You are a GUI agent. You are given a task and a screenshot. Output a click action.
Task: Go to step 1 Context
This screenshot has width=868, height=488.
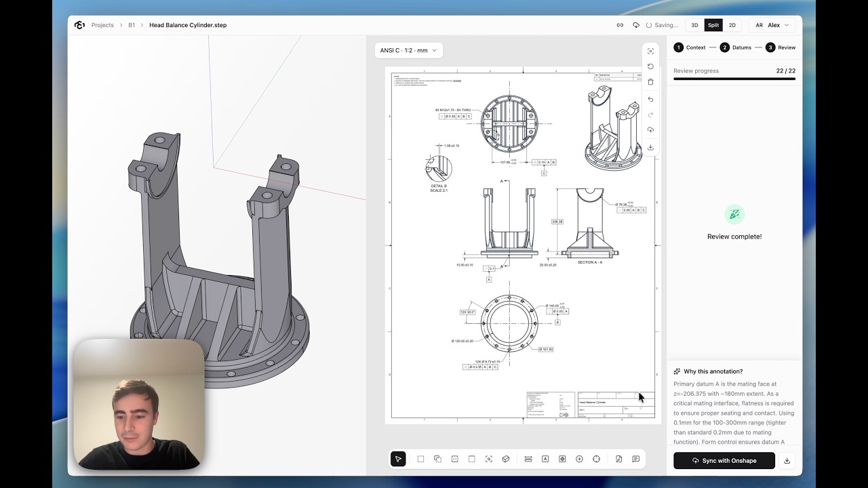pos(690,47)
